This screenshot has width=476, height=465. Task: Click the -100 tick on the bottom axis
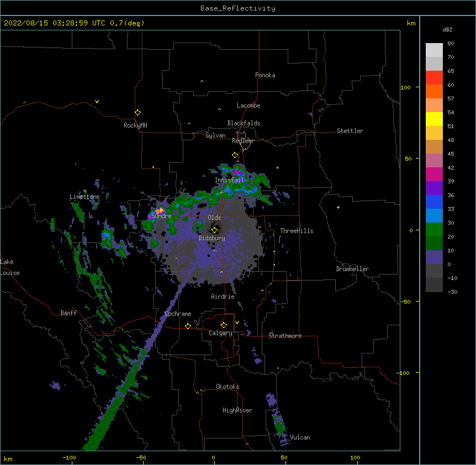tap(69, 457)
